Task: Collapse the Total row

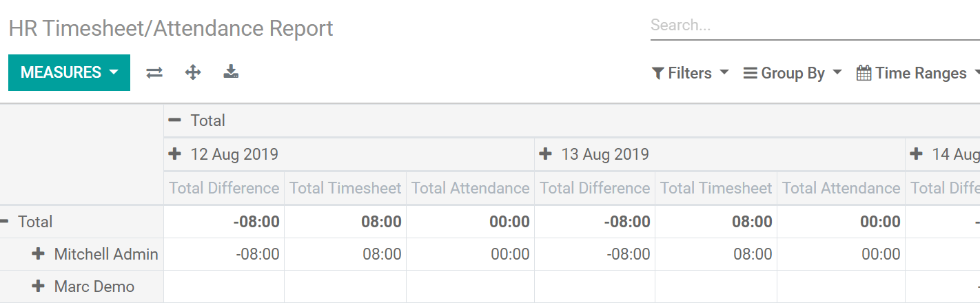Action: tap(5, 222)
